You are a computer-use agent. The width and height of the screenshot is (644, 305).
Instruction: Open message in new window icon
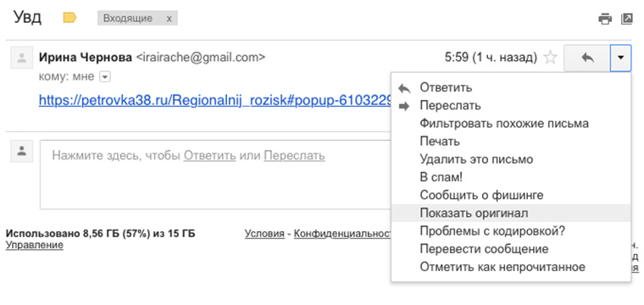627,19
